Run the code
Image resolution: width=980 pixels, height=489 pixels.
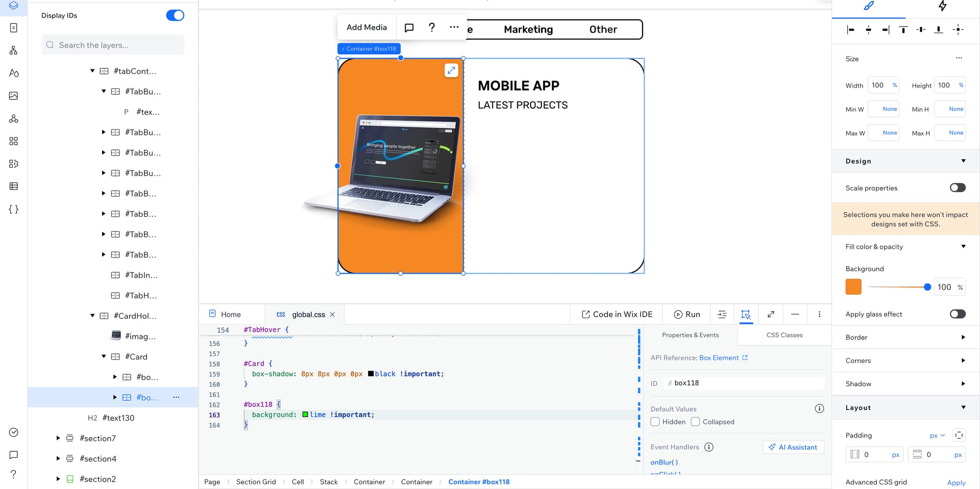click(687, 315)
